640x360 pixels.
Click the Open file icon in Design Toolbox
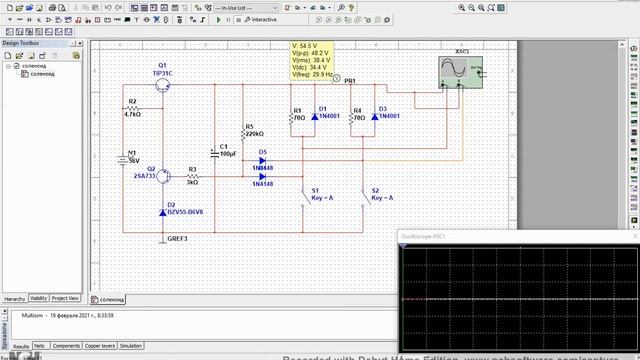19,56
